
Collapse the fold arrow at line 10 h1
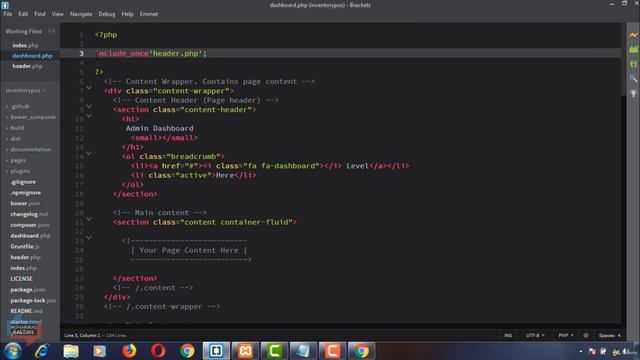click(x=89, y=116)
